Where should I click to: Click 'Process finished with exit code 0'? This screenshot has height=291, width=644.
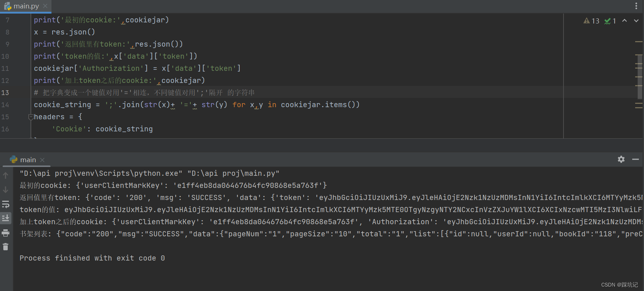click(x=92, y=258)
